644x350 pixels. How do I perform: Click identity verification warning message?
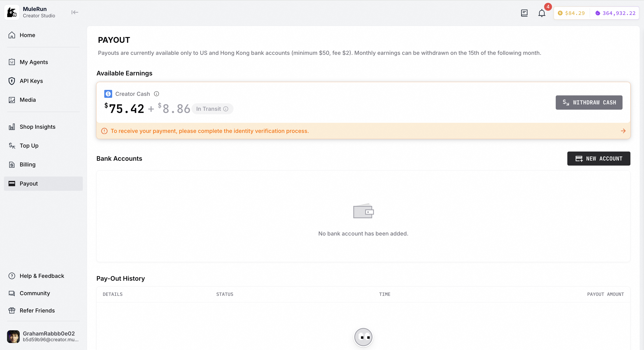pyautogui.click(x=209, y=131)
